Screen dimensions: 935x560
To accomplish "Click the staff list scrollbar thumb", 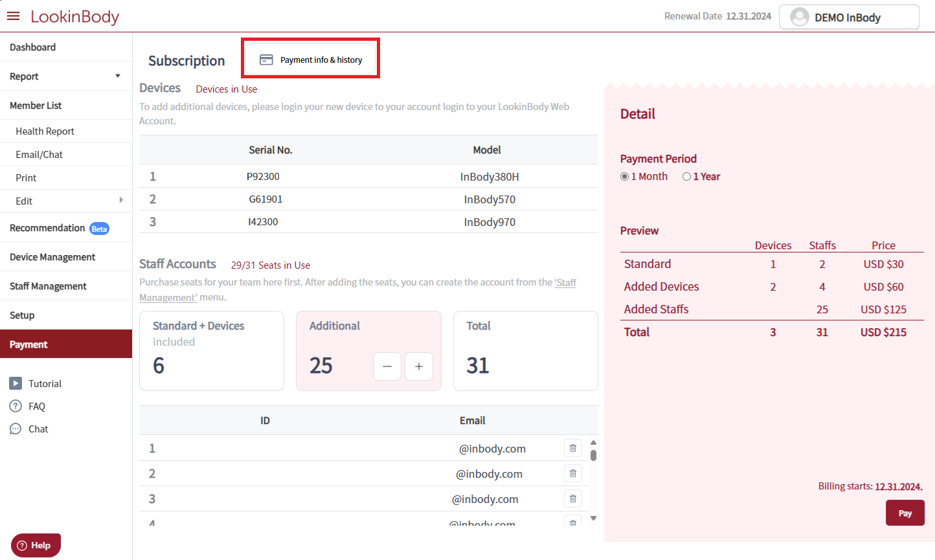I will 593,455.
